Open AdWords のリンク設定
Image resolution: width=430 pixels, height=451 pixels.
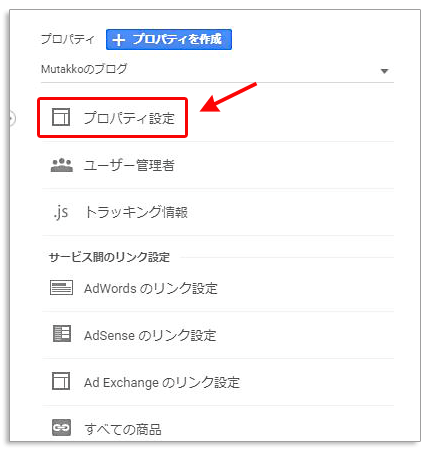217,288
